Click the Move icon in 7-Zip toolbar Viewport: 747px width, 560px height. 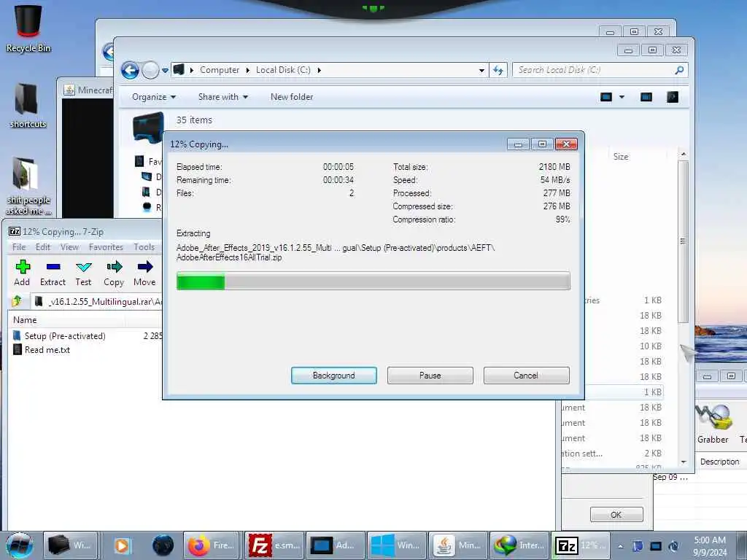[144, 273]
